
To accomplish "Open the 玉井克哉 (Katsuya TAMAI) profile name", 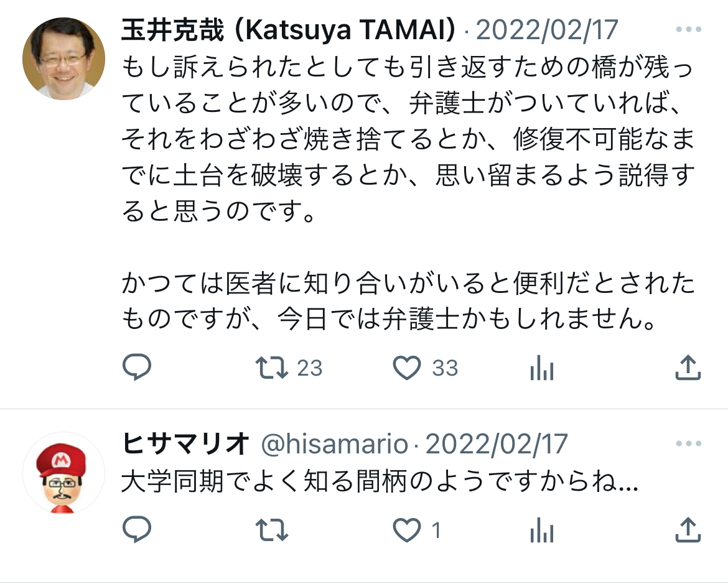I will tap(289, 30).
